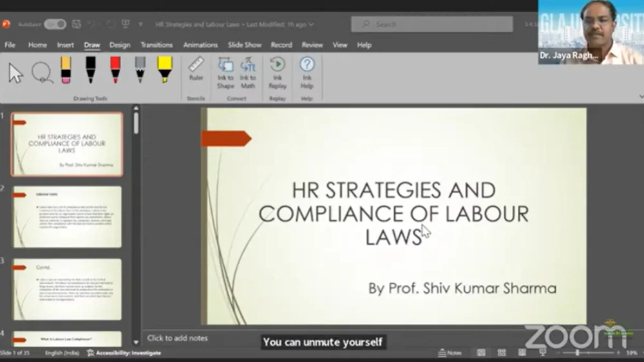This screenshot has width=644, height=362.
Task: Toggle the AutoSave switch
Action: 55,24
